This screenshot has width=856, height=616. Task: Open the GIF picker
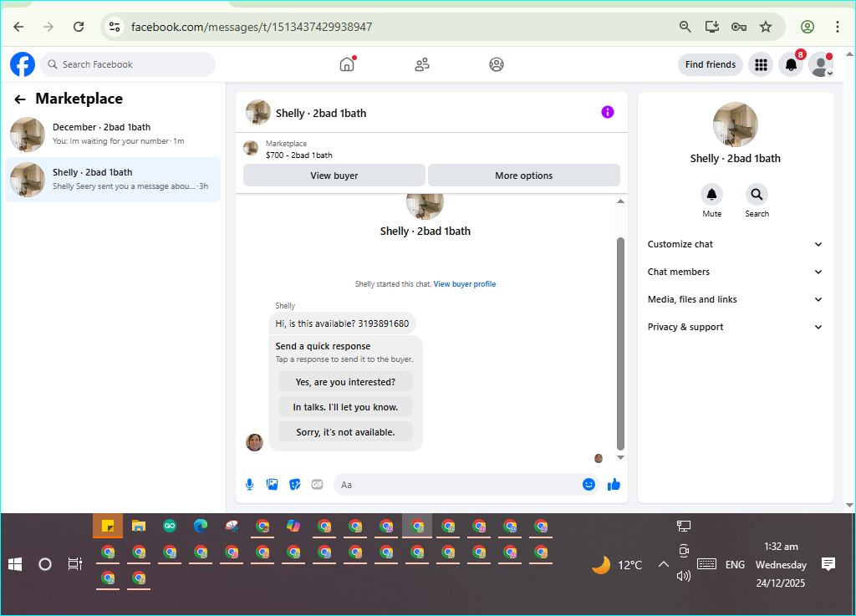coord(317,485)
